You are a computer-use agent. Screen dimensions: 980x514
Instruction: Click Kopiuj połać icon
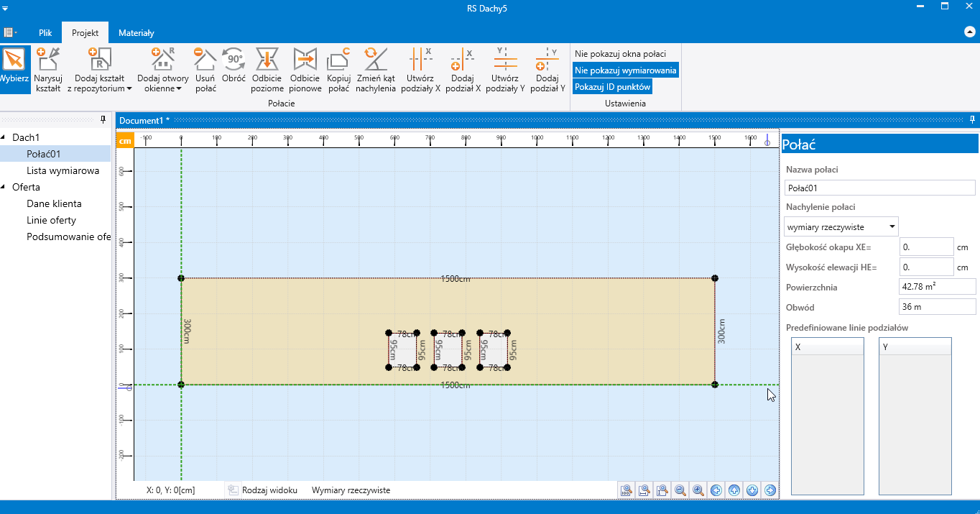click(338, 70)
